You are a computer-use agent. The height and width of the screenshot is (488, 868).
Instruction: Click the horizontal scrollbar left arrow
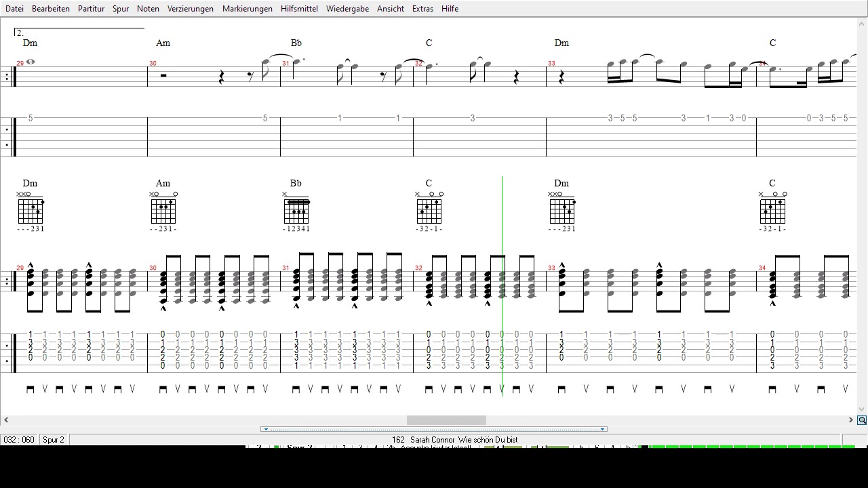6,420
